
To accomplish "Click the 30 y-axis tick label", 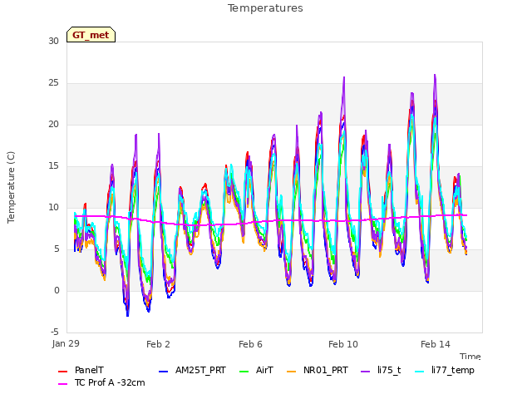I will tap(53, 41).
